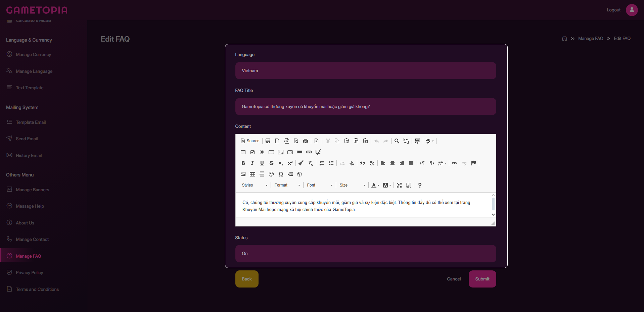The width and height of the screenshot is (644, 312).
Task: Open the Replace icon
Action: pos(406,141)
